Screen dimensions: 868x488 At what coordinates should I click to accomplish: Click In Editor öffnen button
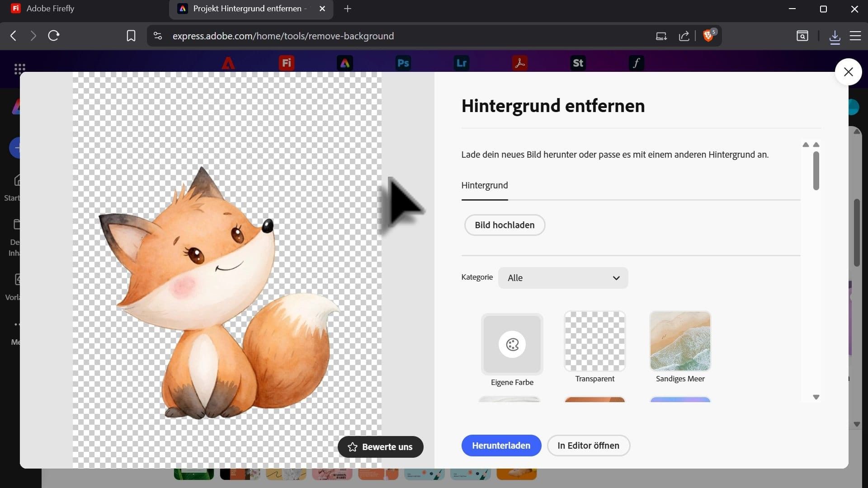click(x=588, y=446)
